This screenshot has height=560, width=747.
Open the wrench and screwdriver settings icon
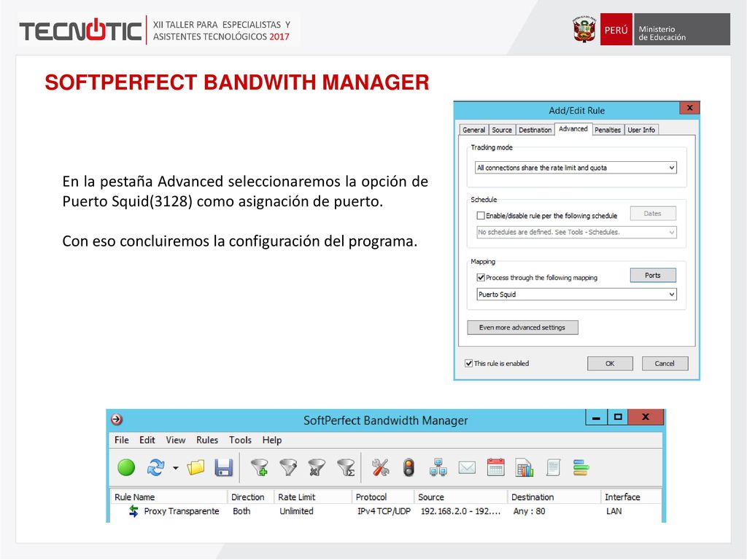pos(381,467)
